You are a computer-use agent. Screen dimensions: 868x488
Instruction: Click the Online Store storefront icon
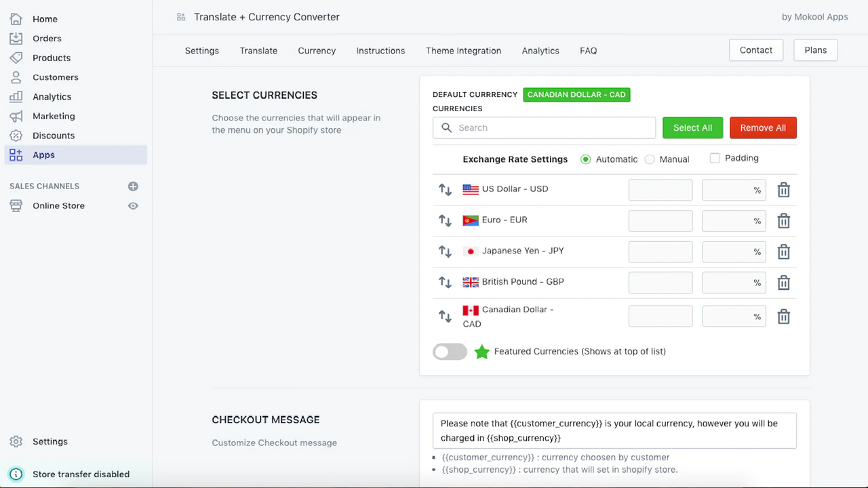tap(16, 205)
